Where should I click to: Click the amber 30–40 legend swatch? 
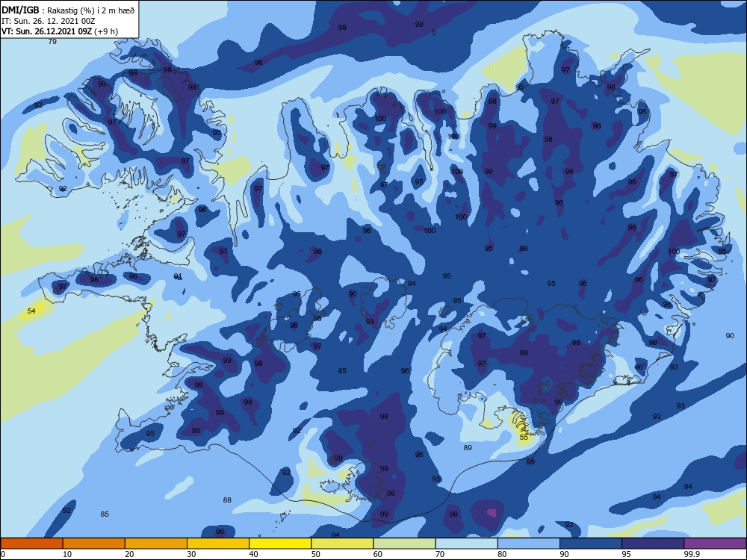coord(218,544)
